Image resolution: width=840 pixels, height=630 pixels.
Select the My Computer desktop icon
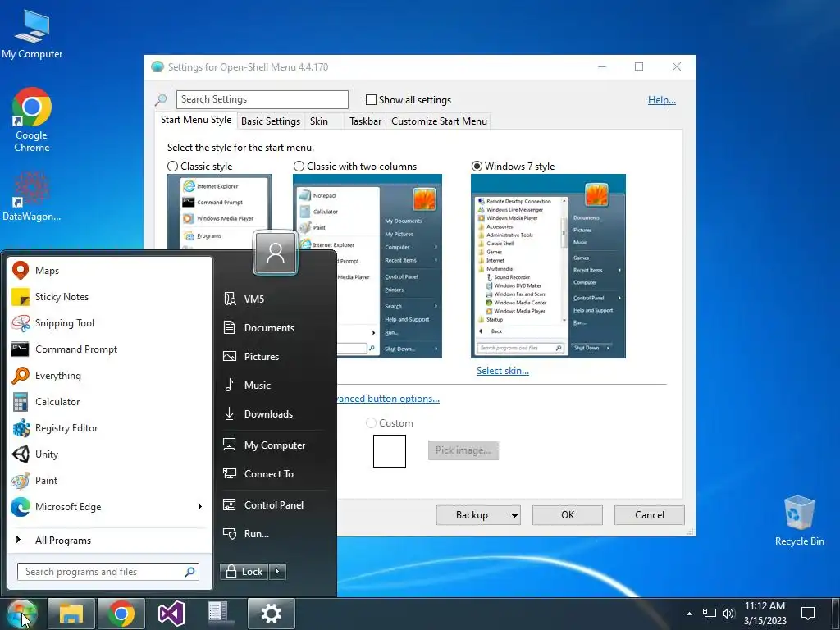click(x=32, y=33)
